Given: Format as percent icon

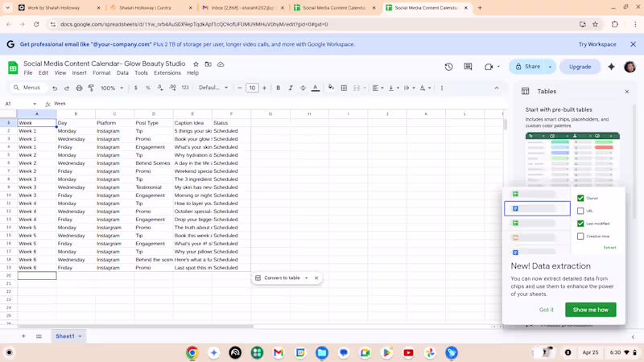Looking at the screenshot, I should (x=148, y=88).
